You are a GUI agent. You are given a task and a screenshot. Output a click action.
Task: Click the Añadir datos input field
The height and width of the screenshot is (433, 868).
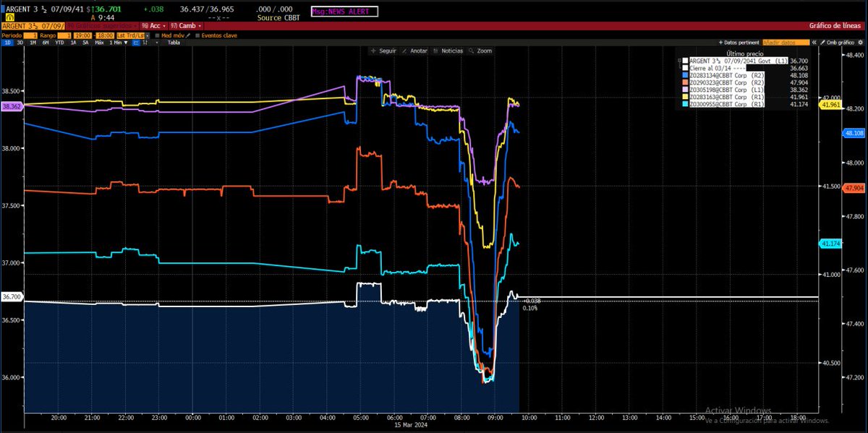pyautogui.click(x=786, y=43)
